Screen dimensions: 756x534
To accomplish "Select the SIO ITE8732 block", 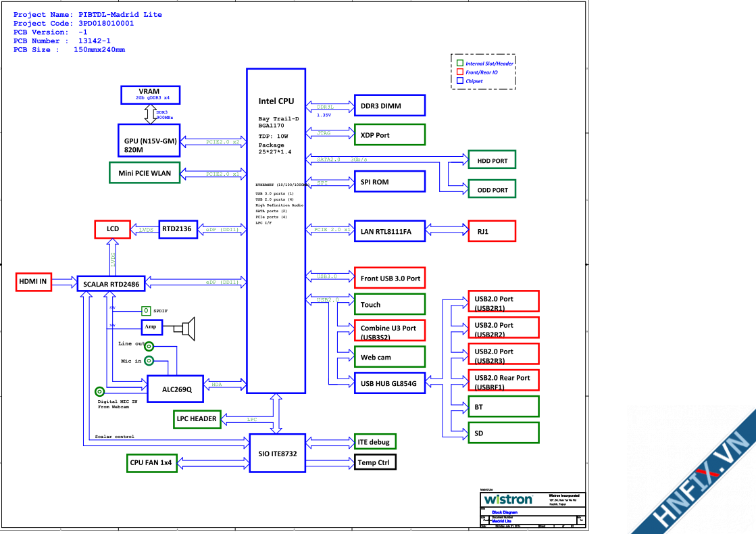I will (x=277, y=452).
